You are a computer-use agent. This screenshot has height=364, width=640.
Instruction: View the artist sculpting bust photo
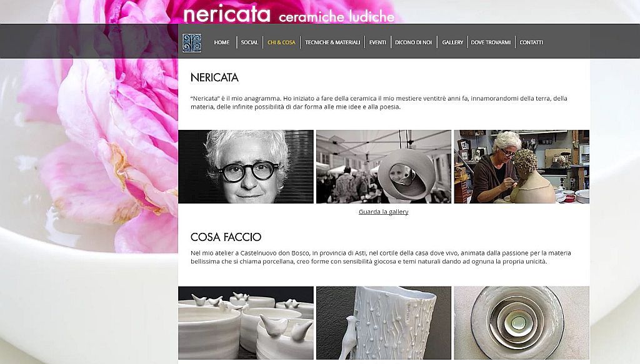[x=522, y=167]
